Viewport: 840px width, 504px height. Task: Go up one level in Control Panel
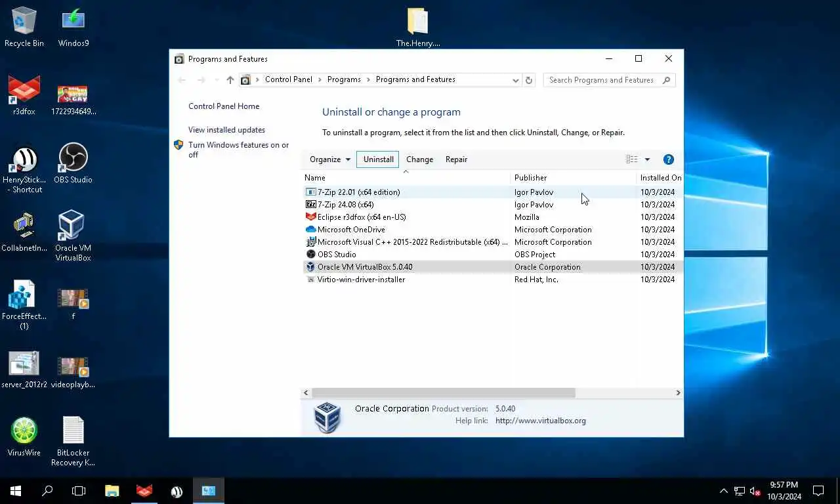(x=230, y=80)
